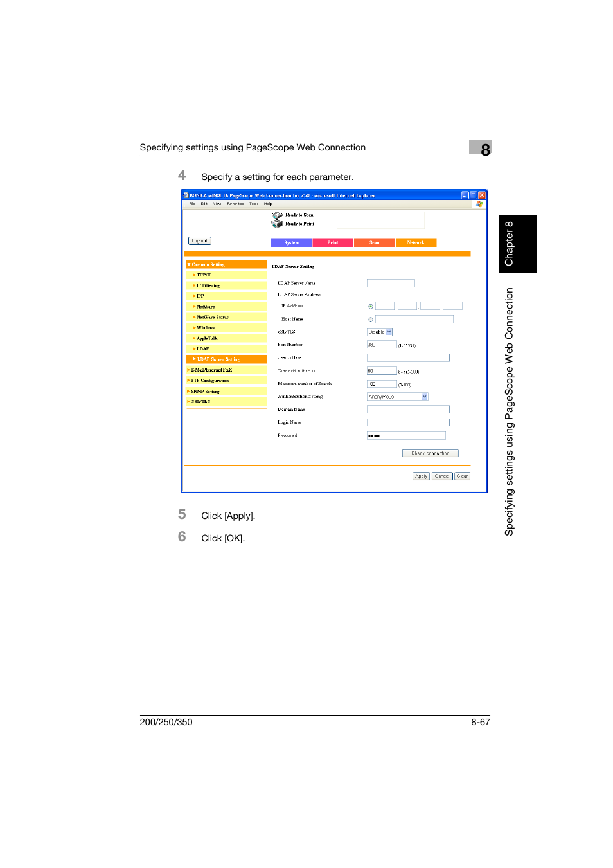Focus the LDAP Server Name field
This screenshot has width=613, height=868.
pos(391,284)
